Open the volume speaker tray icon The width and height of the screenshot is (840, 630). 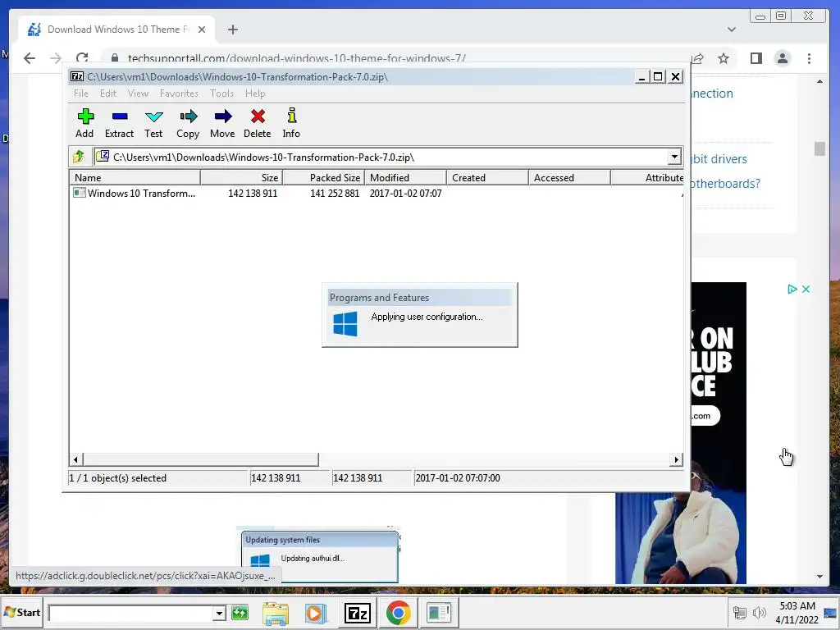759,613
